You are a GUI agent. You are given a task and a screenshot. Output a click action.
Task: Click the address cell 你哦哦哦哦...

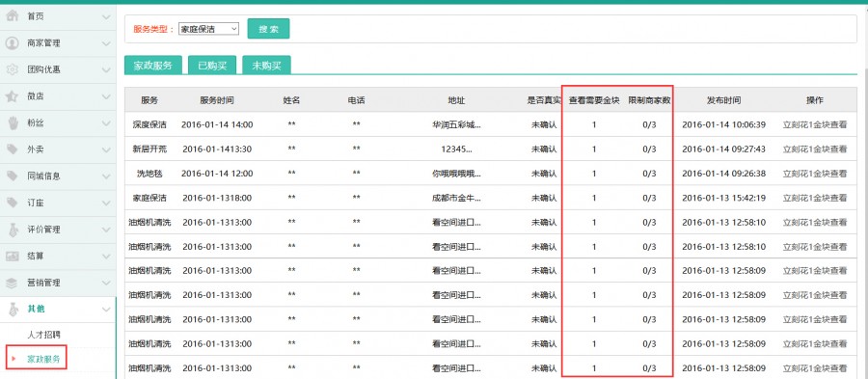click(x=457, y=174)
